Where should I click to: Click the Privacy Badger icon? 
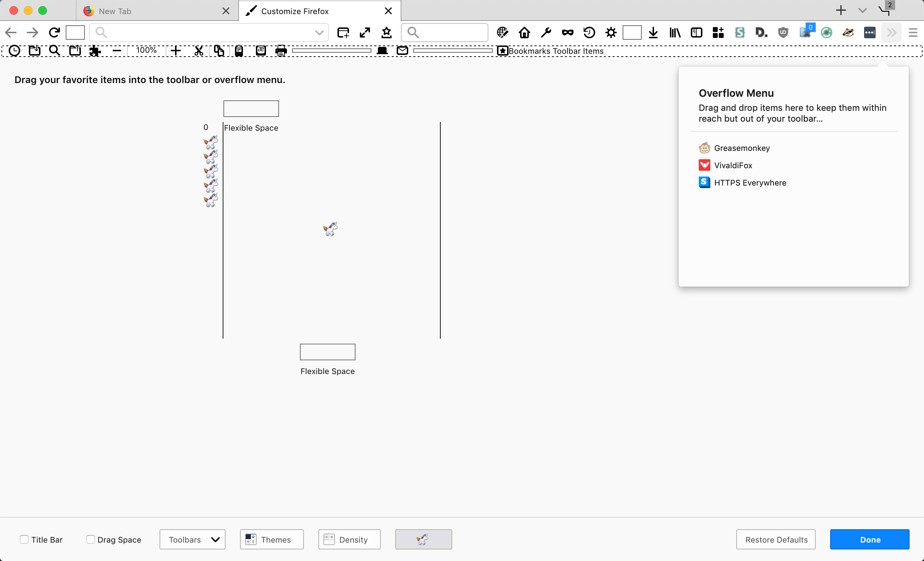pos(848,32)
